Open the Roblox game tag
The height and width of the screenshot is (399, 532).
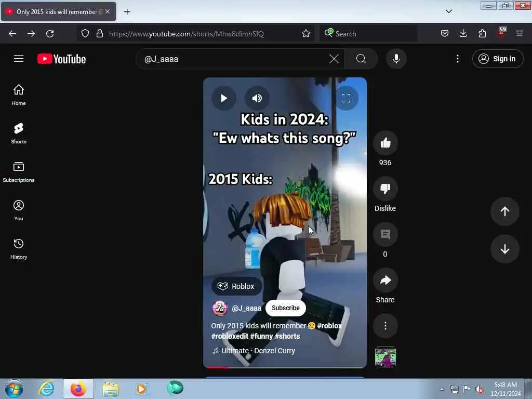[x=236, y=286]
